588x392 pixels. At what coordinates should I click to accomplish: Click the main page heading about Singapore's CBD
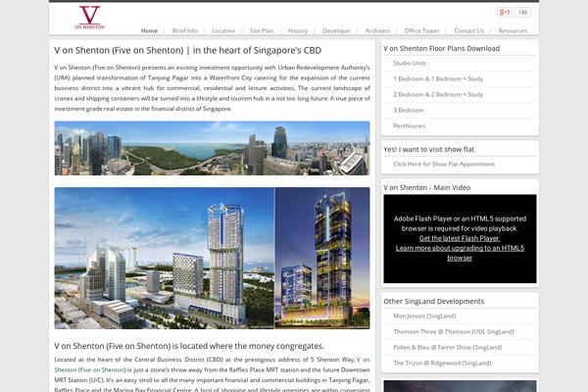pyautogui.click(x=187, y=50)
